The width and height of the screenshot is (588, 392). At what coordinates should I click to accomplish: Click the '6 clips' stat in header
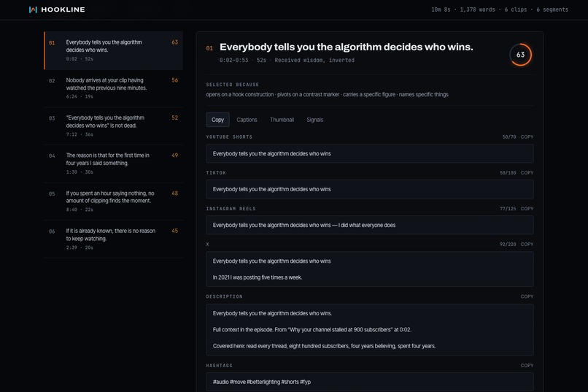(x=516, y=9)
